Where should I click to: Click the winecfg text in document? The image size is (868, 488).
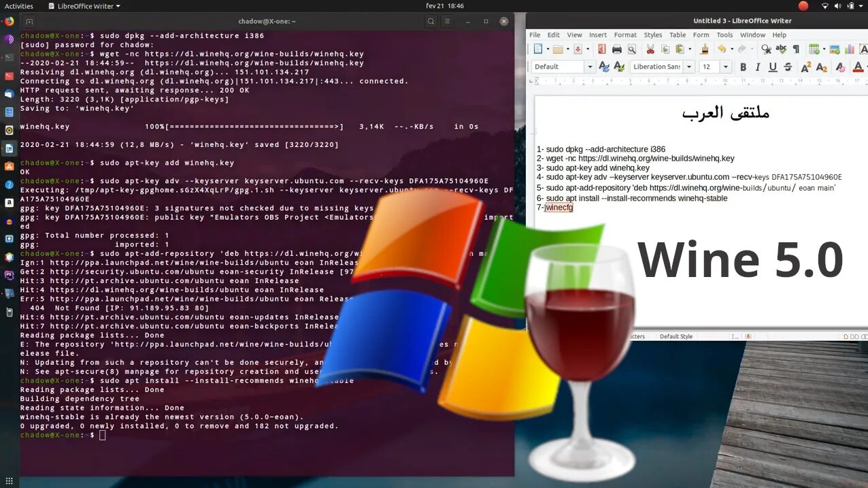click(x=559, y=208)
